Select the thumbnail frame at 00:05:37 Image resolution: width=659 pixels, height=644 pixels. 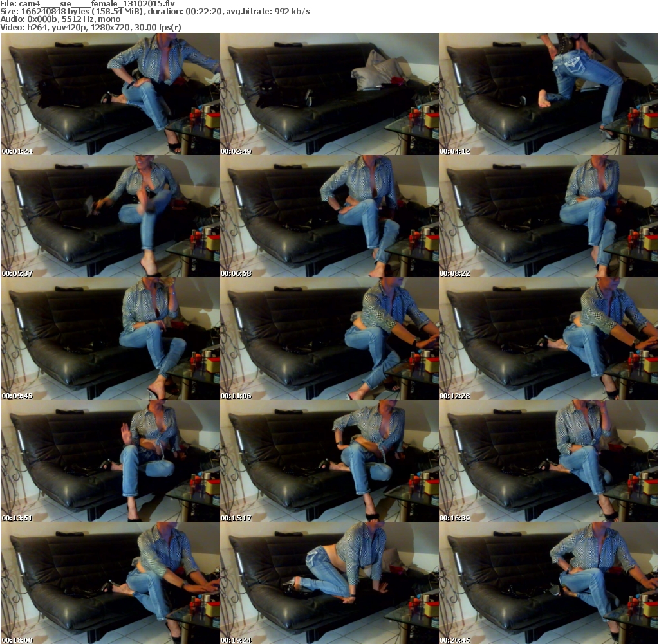tap(111, 216)
